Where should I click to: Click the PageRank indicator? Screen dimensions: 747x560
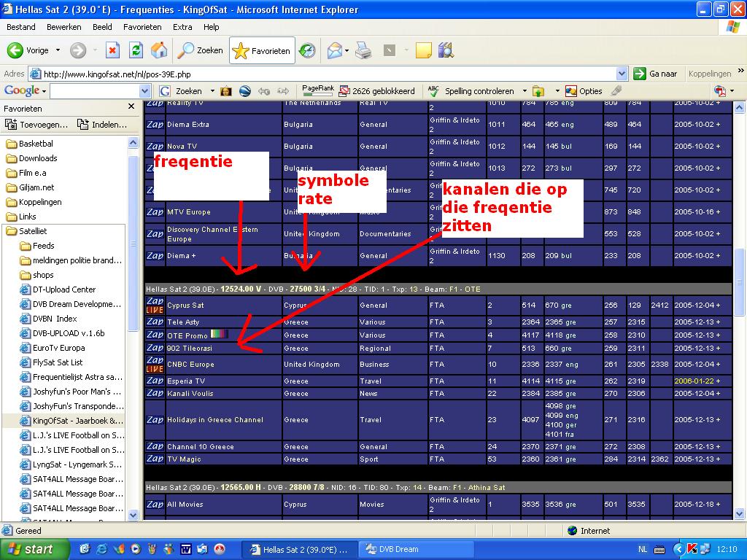pos(318,90)
